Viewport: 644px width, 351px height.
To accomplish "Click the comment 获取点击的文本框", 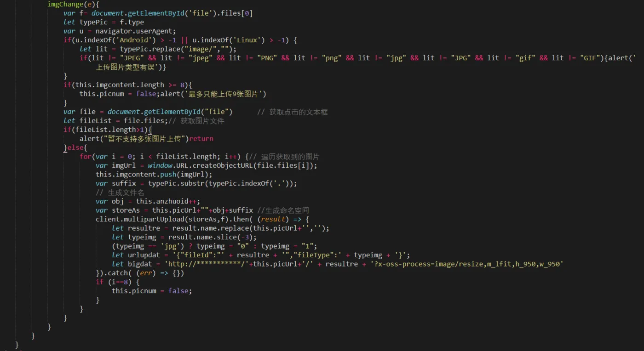I will click(292, 112).
